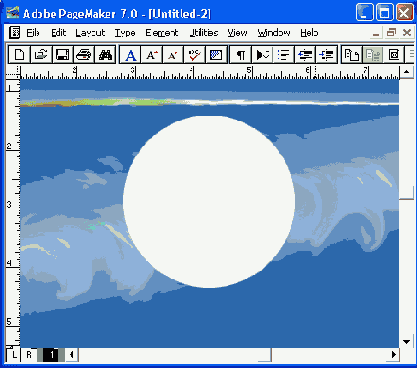417x368 pixels.
Task: Open the File menu
Action: coord(33,33)
